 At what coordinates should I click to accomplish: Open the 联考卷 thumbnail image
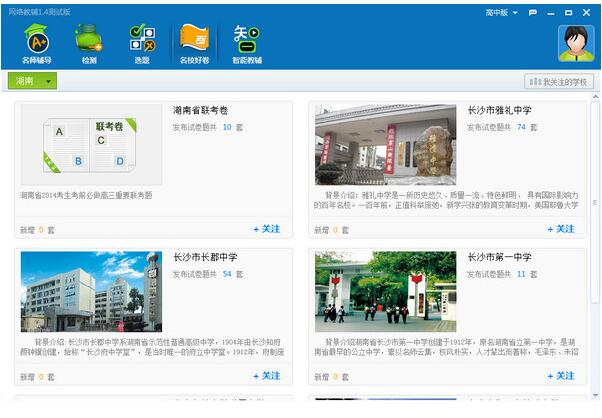(x=91, y=145)
